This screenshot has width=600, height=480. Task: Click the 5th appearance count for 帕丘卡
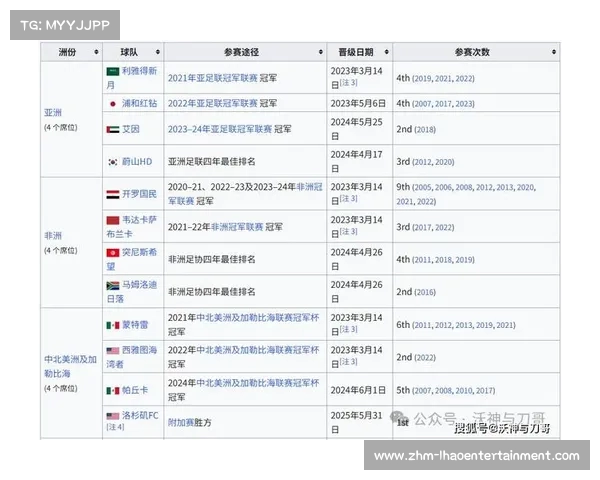[403, 390]
